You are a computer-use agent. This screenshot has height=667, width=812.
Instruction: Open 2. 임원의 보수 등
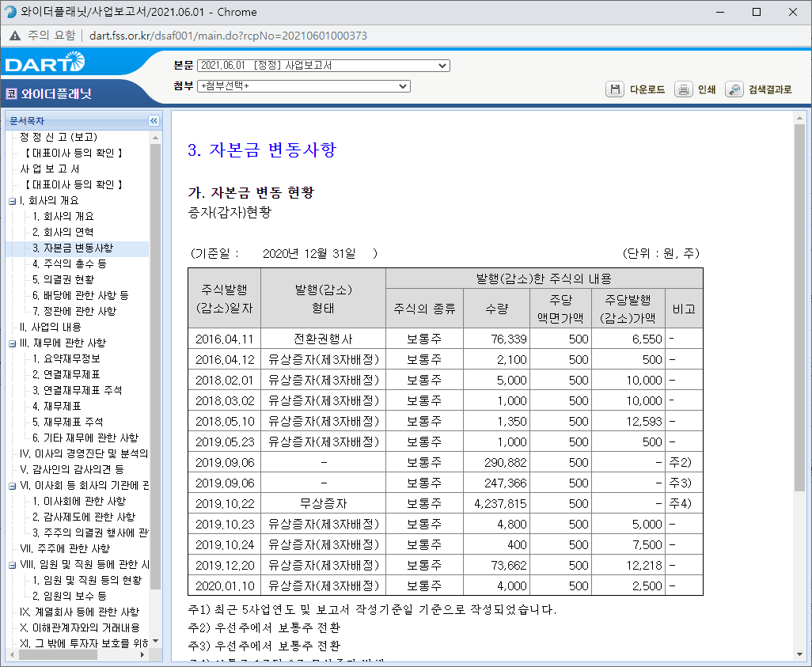click(x=70, y=596)
